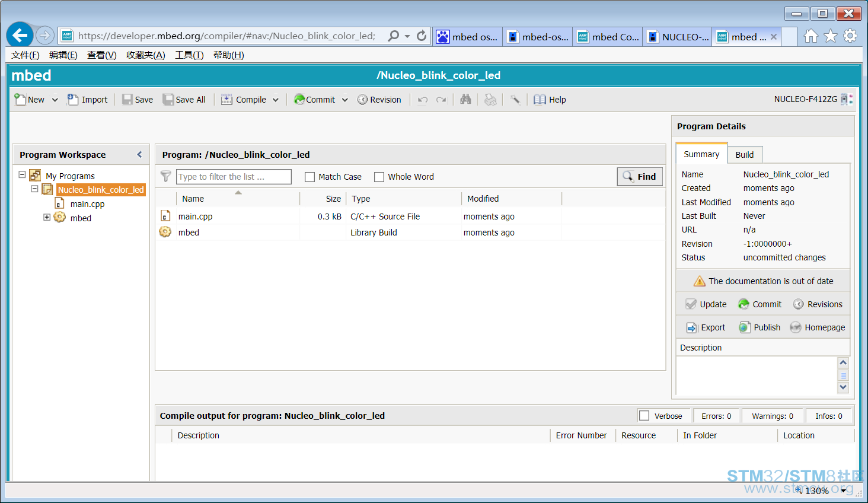868x503 pixels.
Task: Sort the file list by Name column
Action: pos(238,199)
